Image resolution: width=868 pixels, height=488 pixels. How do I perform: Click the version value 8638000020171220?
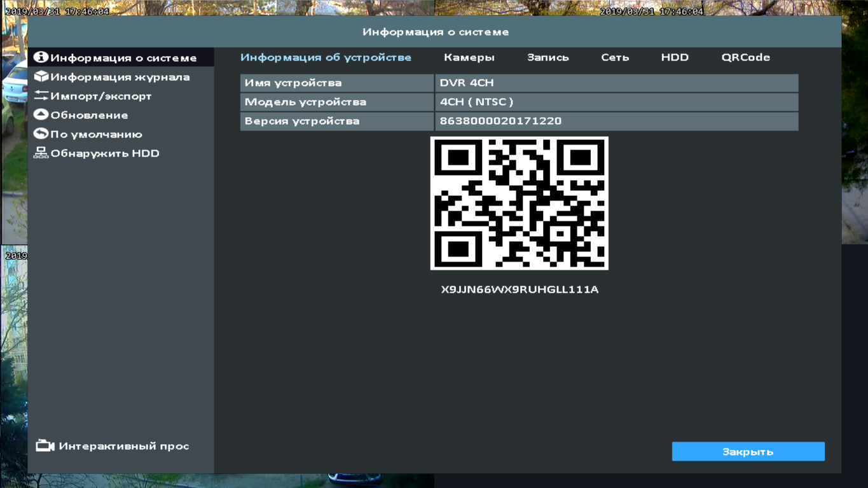[x=617, y=121]
